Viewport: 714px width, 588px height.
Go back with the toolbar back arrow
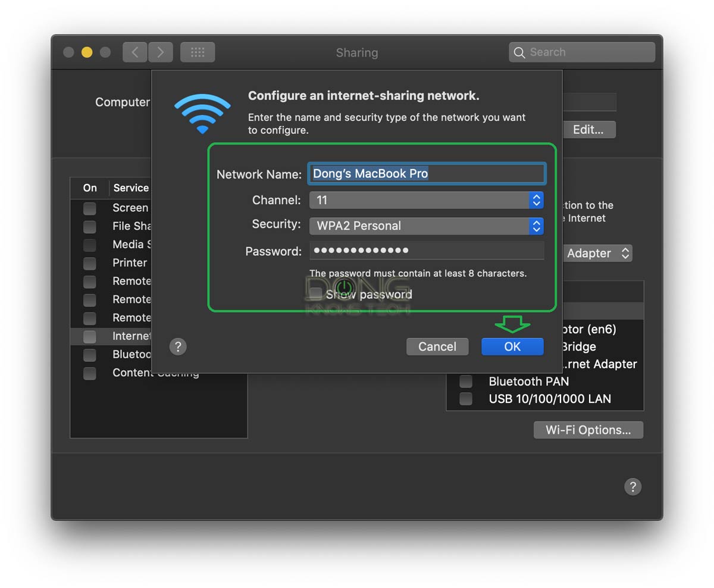135,52
